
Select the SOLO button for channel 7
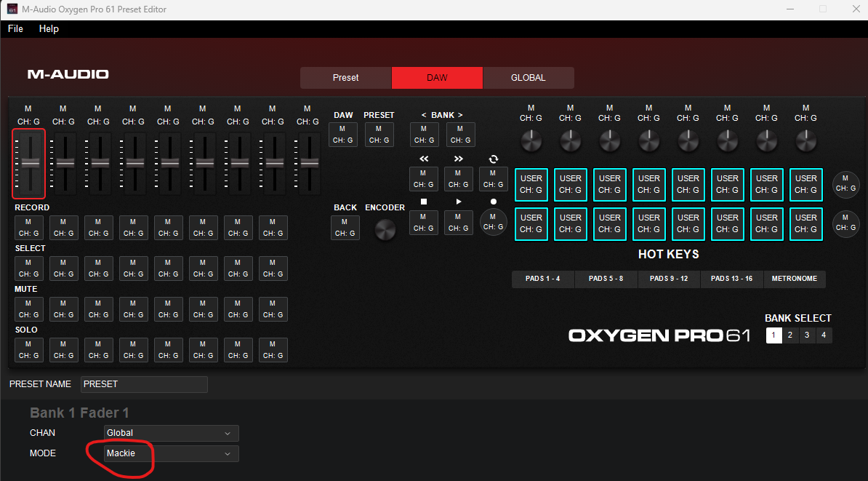coord(238,350)
